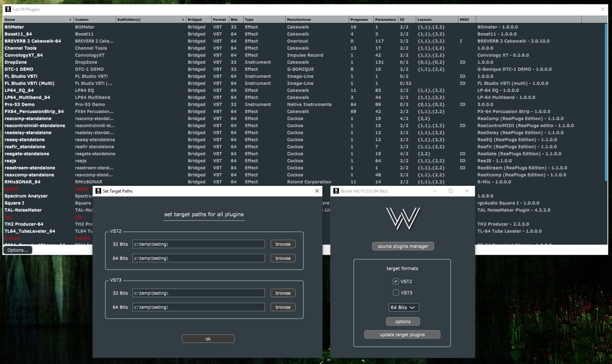
Task: Select the reastream-standalone plugin row
Action: (x=304, y=168)
